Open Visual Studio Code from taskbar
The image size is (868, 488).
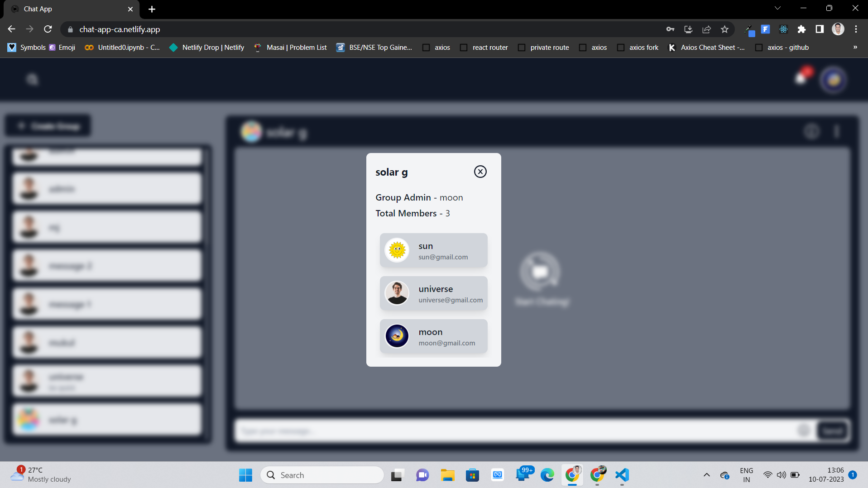622,475
